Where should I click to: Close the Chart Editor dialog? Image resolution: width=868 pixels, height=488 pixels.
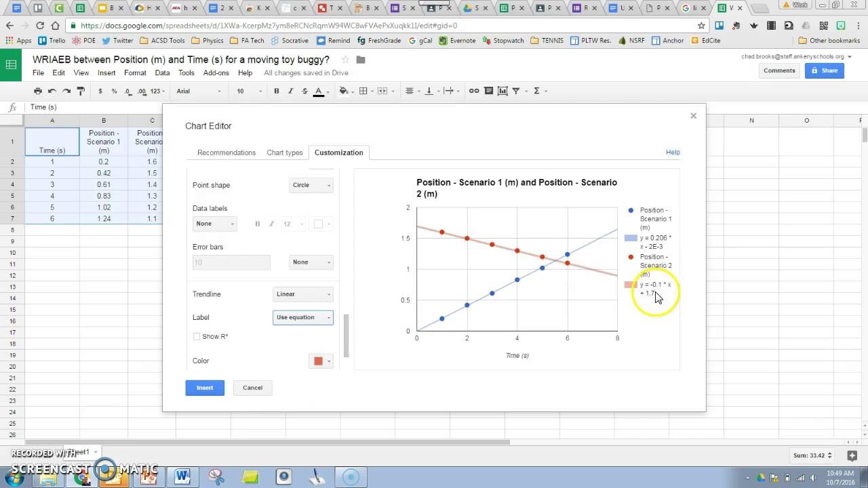pyautogui.click(x=693, y=116)
